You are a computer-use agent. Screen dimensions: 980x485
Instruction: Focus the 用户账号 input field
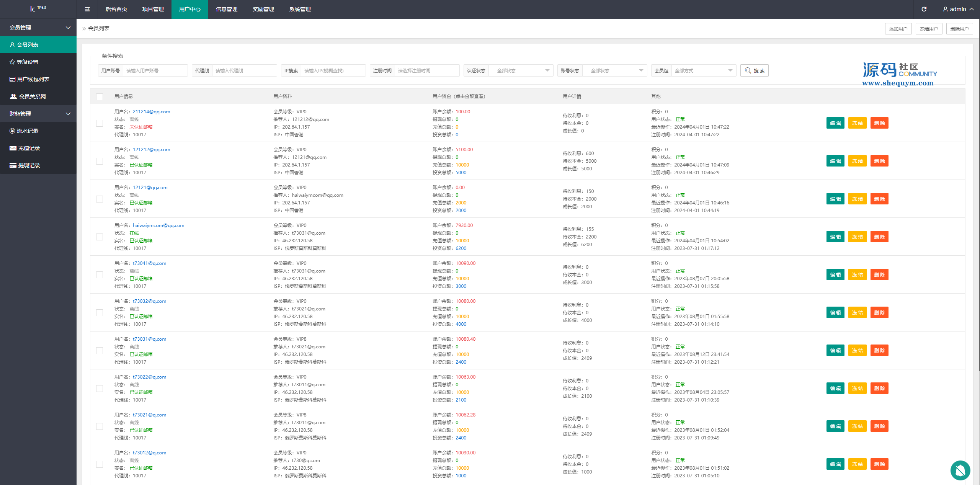[x=155, y=70]
